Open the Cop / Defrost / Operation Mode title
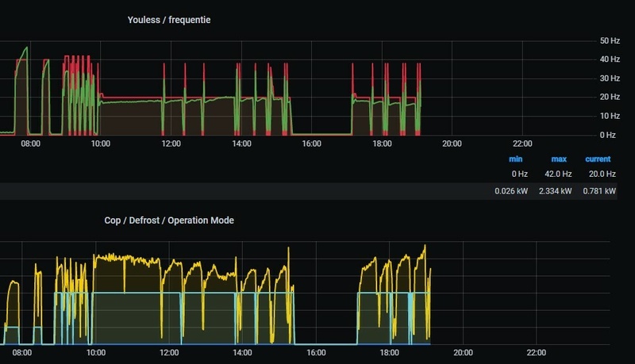 click(169, 220)
